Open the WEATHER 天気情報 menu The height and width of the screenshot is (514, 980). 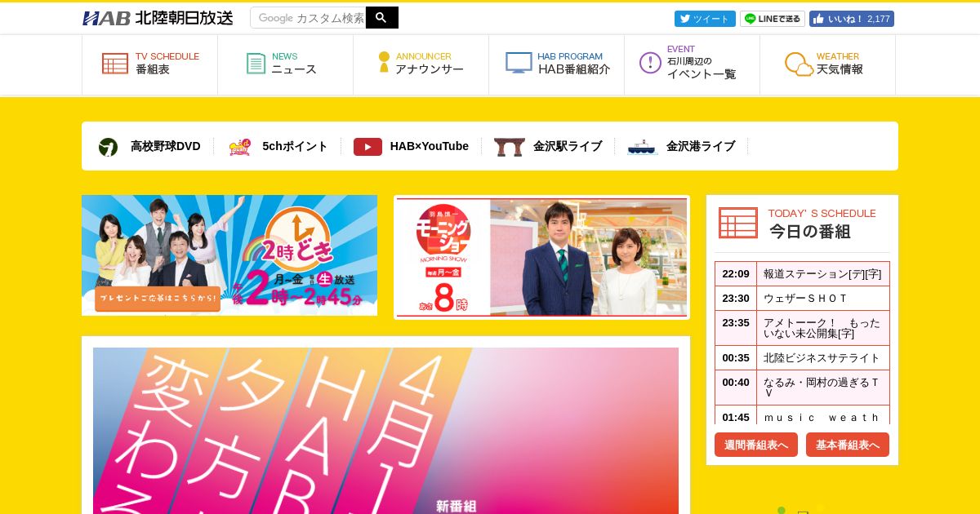point(827,64)
